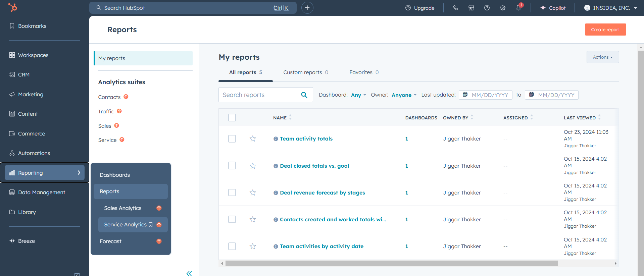This screenshot has height=276, width=644.
Task: Favorite the Deal closed totals vs. goal report
Action: coord(253,166)
